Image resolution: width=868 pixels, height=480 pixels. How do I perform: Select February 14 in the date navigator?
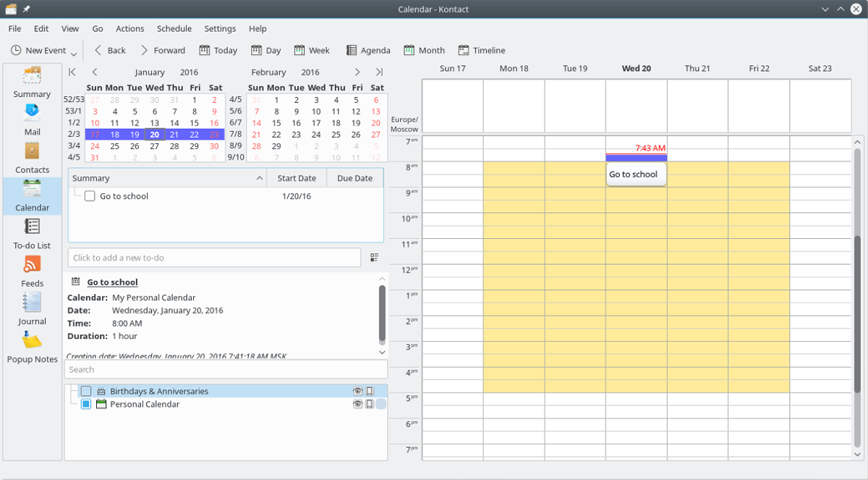(256, 123)
